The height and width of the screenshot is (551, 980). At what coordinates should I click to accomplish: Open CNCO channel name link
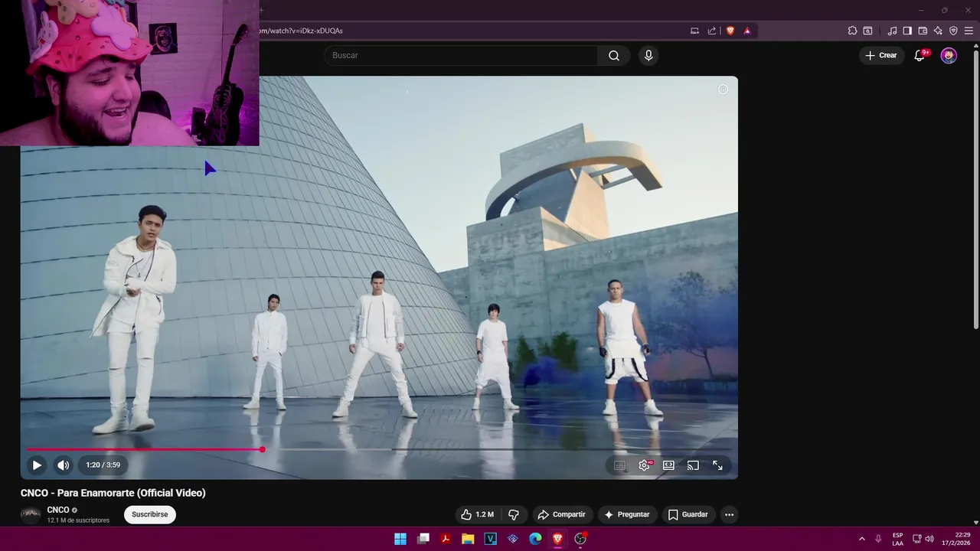click(x=58, y=510)
